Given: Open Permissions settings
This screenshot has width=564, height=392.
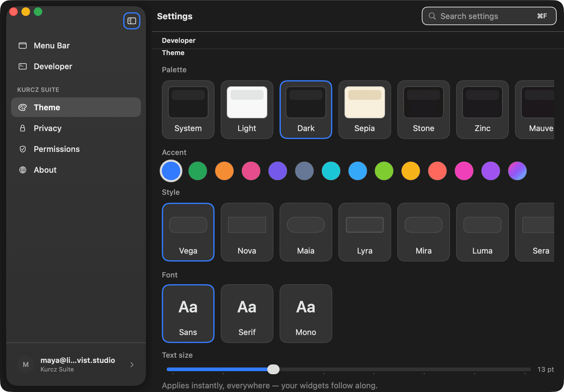Looking at the screenshot, I should [76, 149].
